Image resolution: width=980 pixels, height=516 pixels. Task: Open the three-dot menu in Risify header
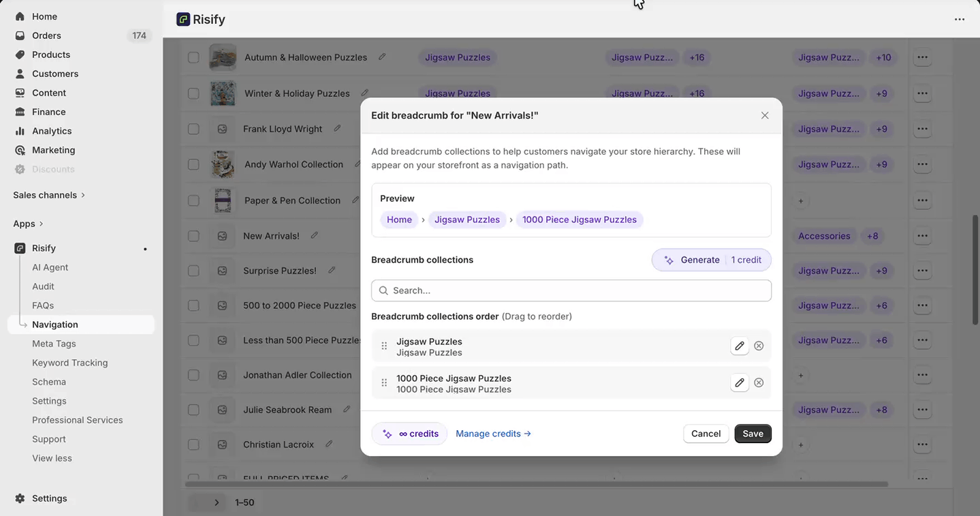959,19
